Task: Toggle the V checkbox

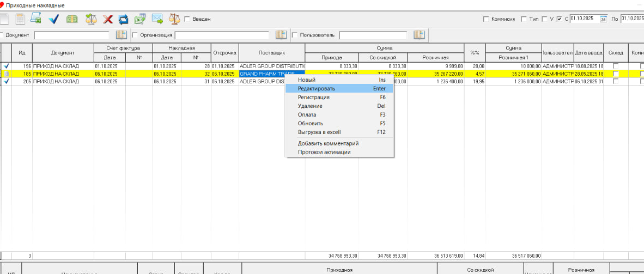Action: [x=544, y=19]
